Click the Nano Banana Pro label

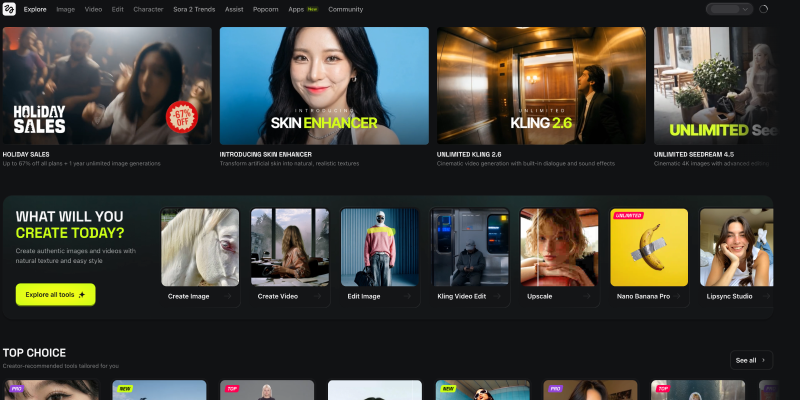pos(643,296)
